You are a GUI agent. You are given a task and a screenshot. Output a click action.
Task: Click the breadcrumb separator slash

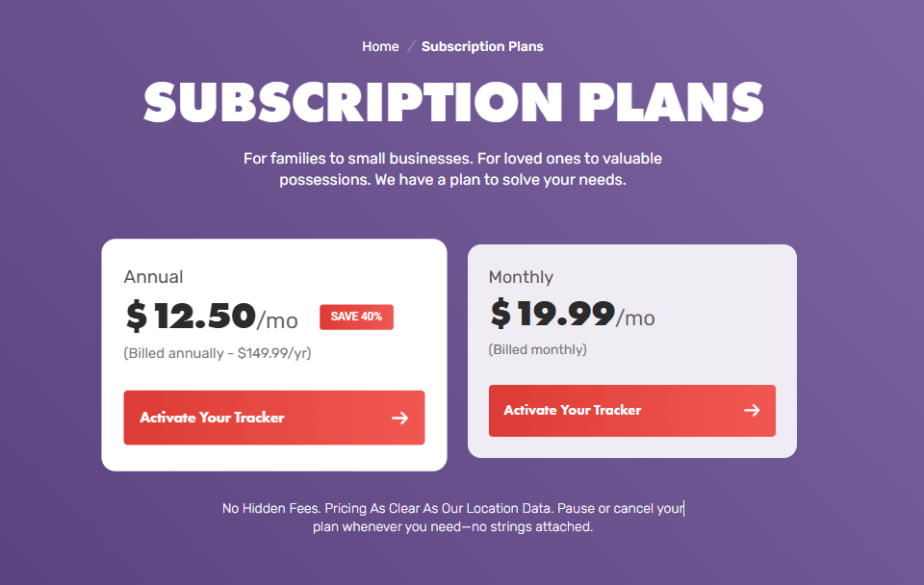(410, 45)
